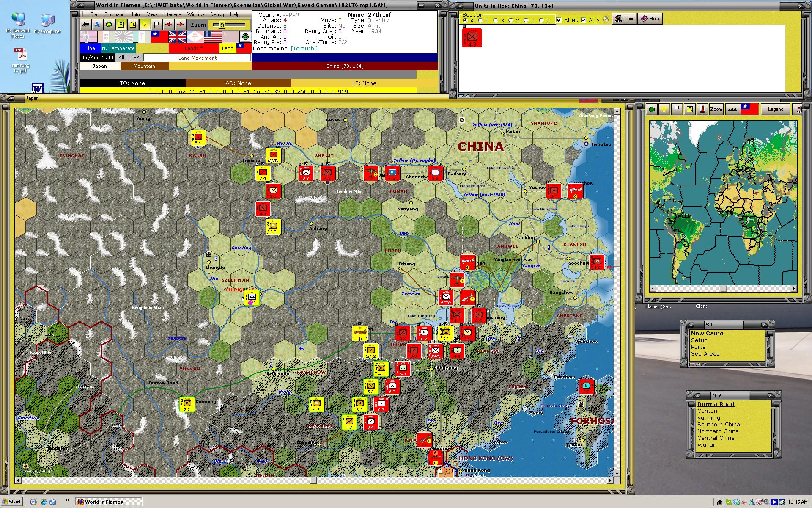Open the Info menu
Screen dimensions: 812x508
(x=135, y=14)
